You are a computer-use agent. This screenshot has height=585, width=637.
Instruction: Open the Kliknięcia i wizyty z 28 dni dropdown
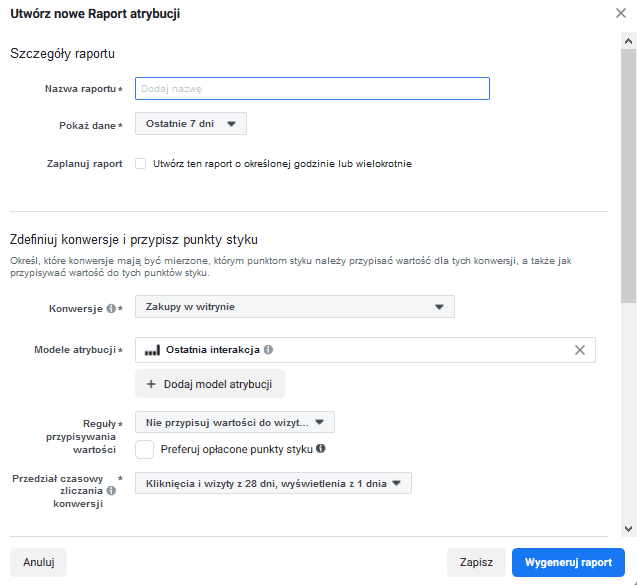(273, 483)
